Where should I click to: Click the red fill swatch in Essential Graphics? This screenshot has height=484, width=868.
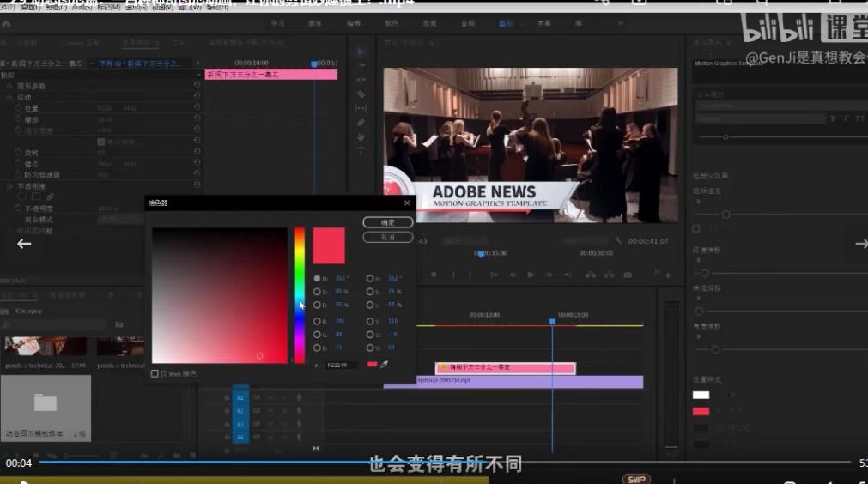pos(701,411)
